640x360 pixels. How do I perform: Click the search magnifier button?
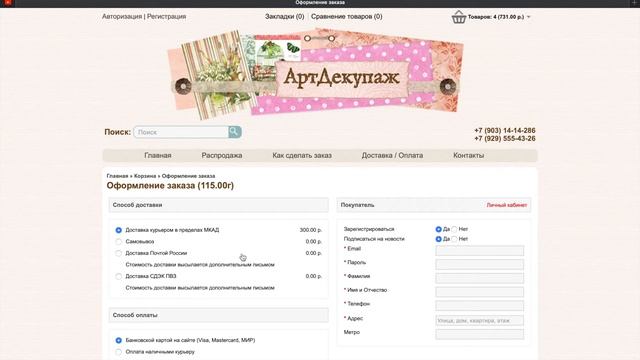(x=235, y=132)
